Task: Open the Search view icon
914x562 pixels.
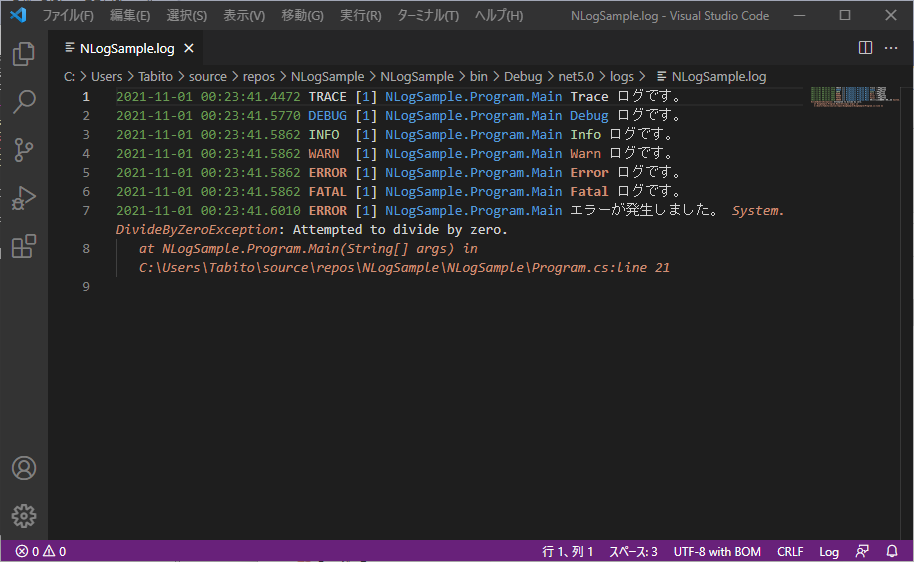Action: [x=24, y=102]
